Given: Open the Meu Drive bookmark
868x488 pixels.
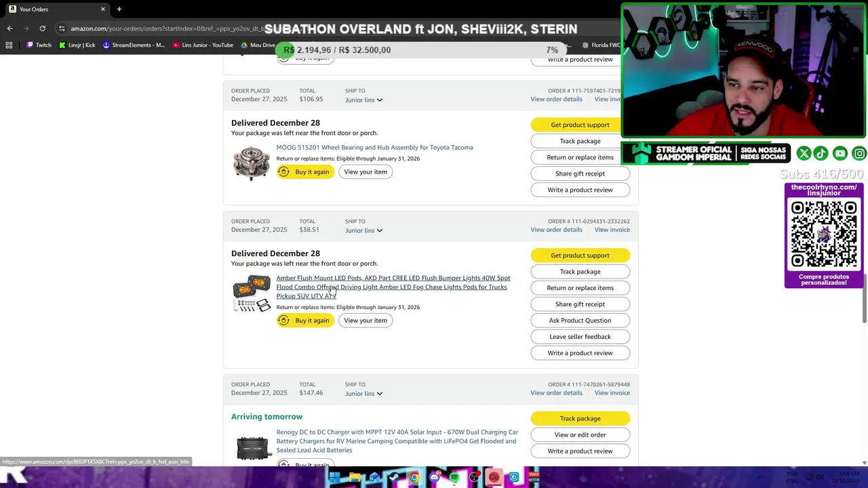Looking at the screenshot, I should click(258, 45).
